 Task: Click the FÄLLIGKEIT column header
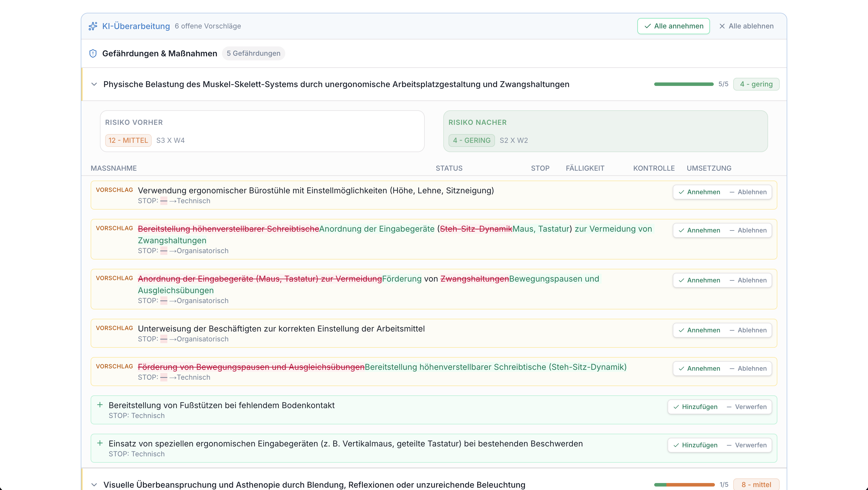[x=585, y=168]
